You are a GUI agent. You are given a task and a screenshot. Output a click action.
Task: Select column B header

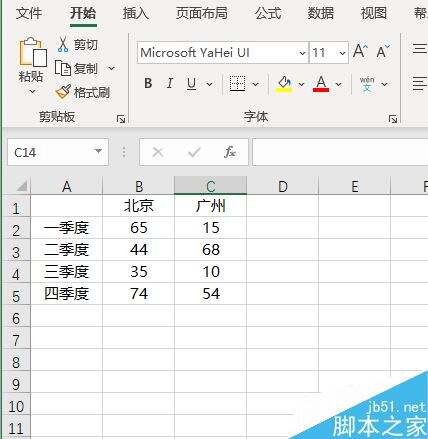[x=139, y=186]
